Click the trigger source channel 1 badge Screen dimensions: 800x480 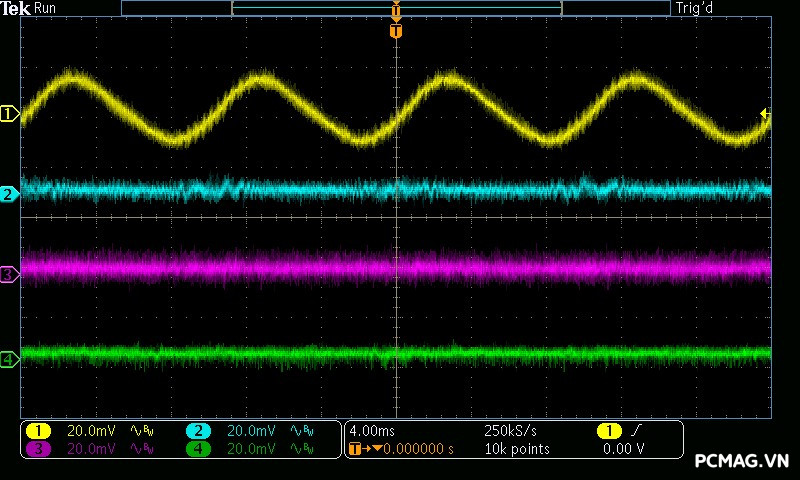point(608,430)
